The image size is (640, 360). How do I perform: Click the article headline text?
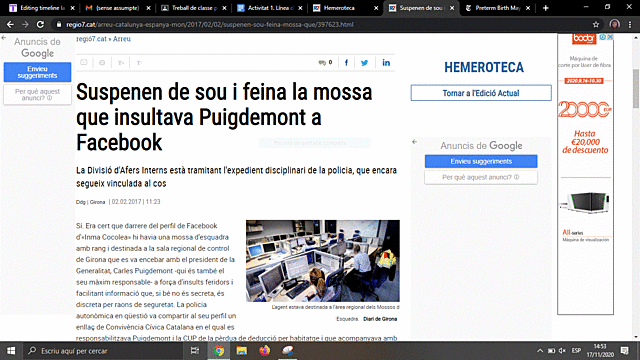[x=224, y=117]
